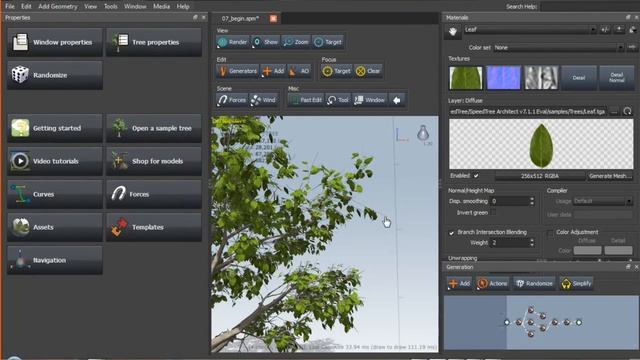The height and width of the screenshot is (360, 640).
Task: Enable the Color Adjustment checkbox
Action: [550, 233]
